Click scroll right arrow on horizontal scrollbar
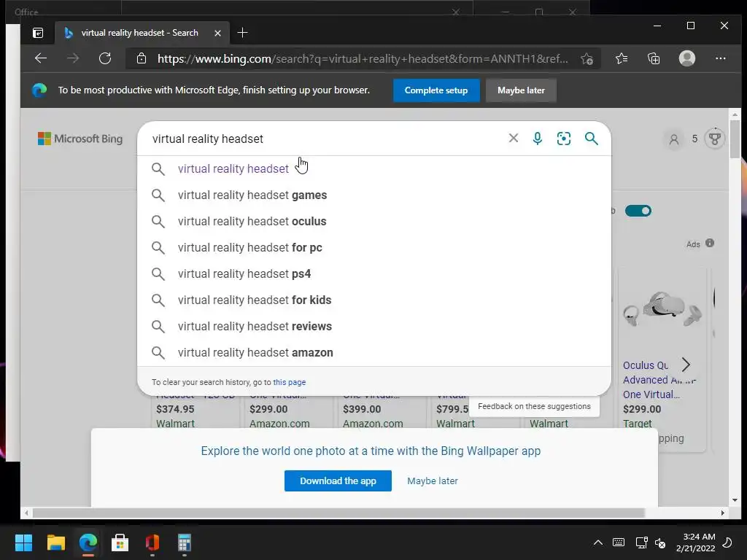Image resolution: width=747 pixels, height=560 pixels. (723, 513)
